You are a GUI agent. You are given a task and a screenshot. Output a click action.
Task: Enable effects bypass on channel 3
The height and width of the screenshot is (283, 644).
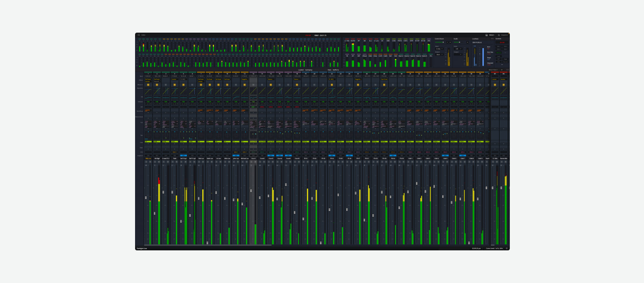click(165, 84)
